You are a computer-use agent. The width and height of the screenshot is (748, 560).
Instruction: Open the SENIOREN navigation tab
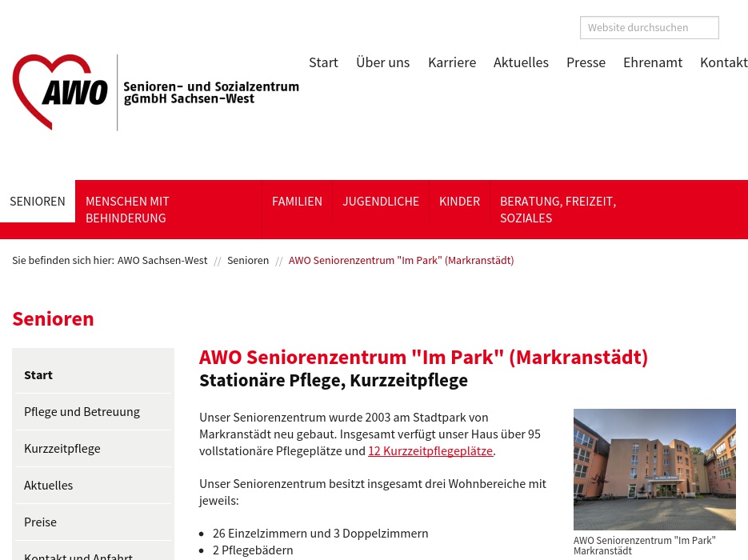(x=38, y=201)
